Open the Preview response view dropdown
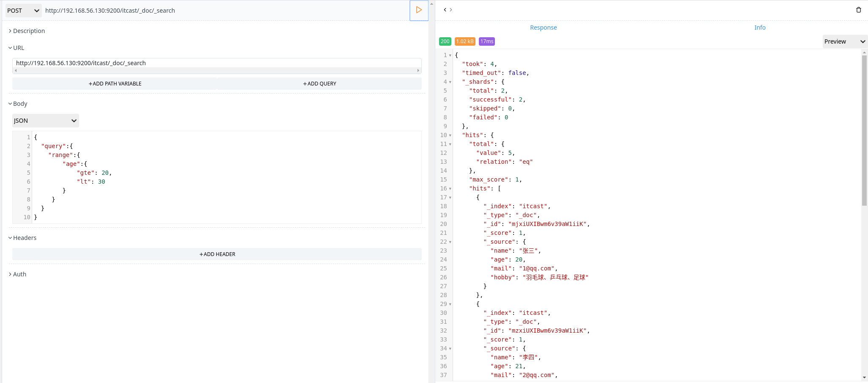Screen dimensions: 868x383 click(x=844, y=41)
